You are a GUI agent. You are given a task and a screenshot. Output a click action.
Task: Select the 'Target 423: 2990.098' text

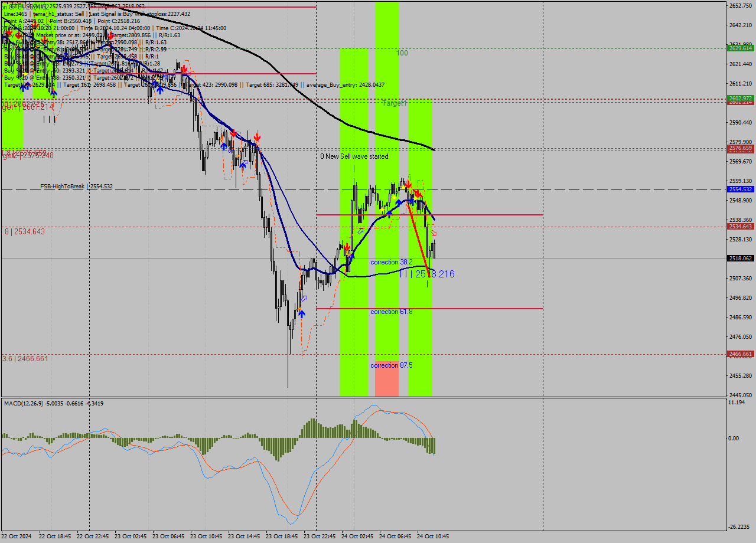click(211, 85)
